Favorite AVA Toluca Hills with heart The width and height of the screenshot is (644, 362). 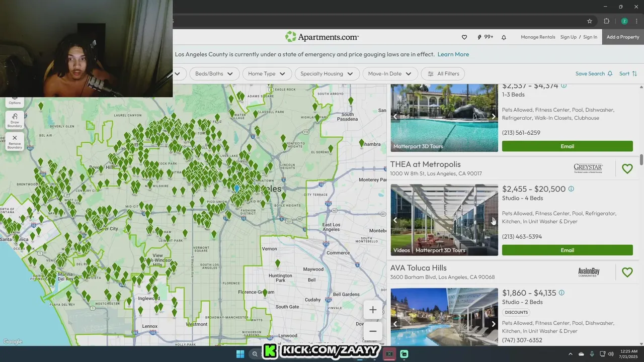[627, 273]
